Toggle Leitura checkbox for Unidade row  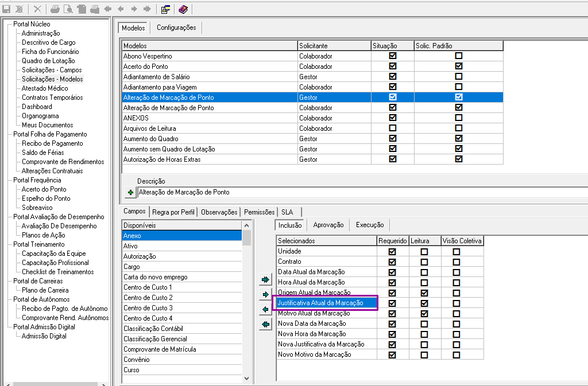pyautogui.click(x=424, y=251)
